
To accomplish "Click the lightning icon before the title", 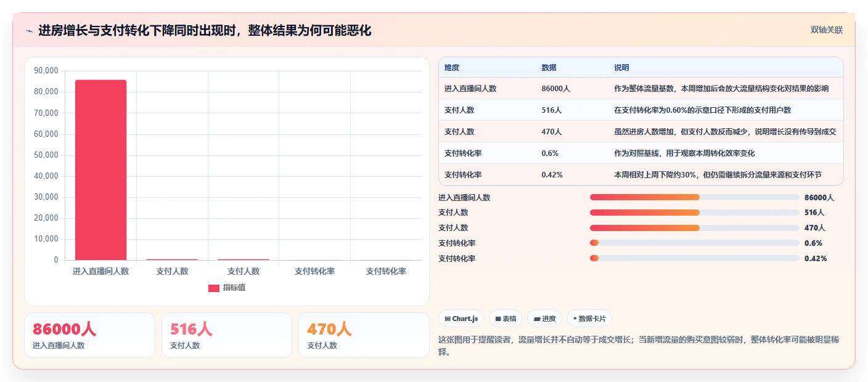I will pyautogui.click(x=29, y=31).
